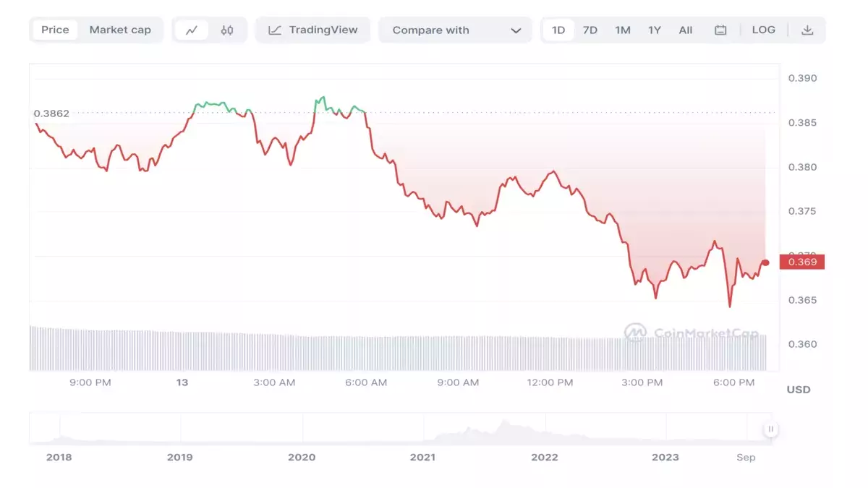The width and height of the screenshot is (868, 488).
Task: Choose the 1Y time range
Action: [x=655, y=30]
